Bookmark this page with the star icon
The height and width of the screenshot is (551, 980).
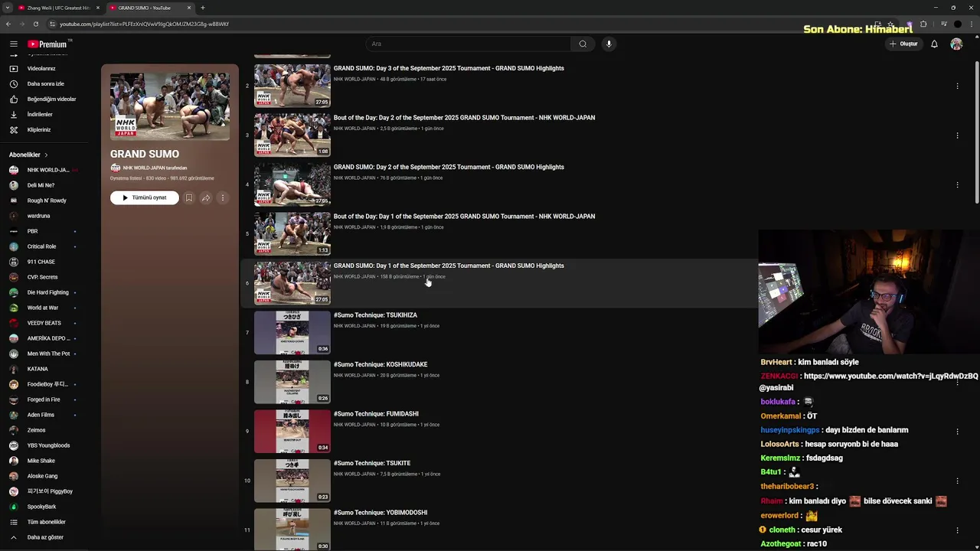tap(890, 24)
